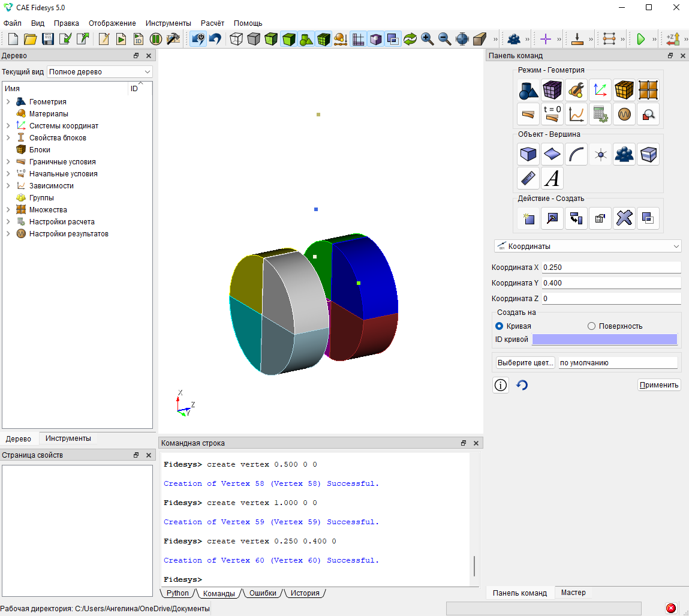
Task: Open the Отображение menu
Action: tap(112, 23)
